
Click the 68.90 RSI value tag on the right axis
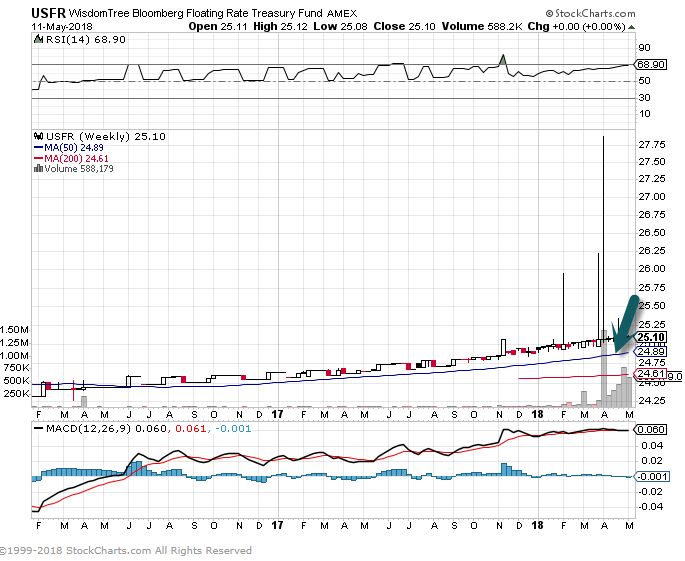(x=651, y=65)
